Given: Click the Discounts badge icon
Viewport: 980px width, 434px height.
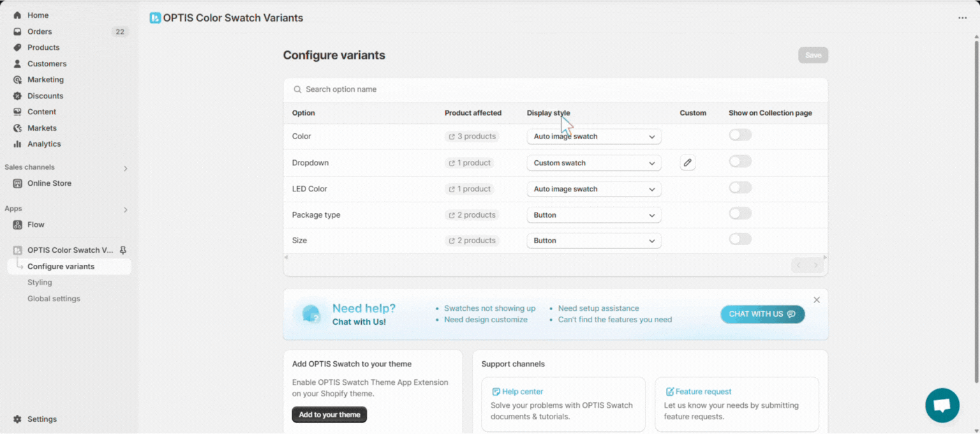Looking at the screenshot, I should coord(17,96).
